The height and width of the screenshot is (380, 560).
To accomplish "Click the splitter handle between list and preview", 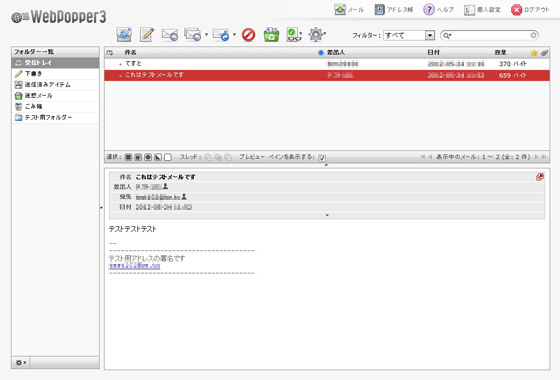I will pos(326,165).
